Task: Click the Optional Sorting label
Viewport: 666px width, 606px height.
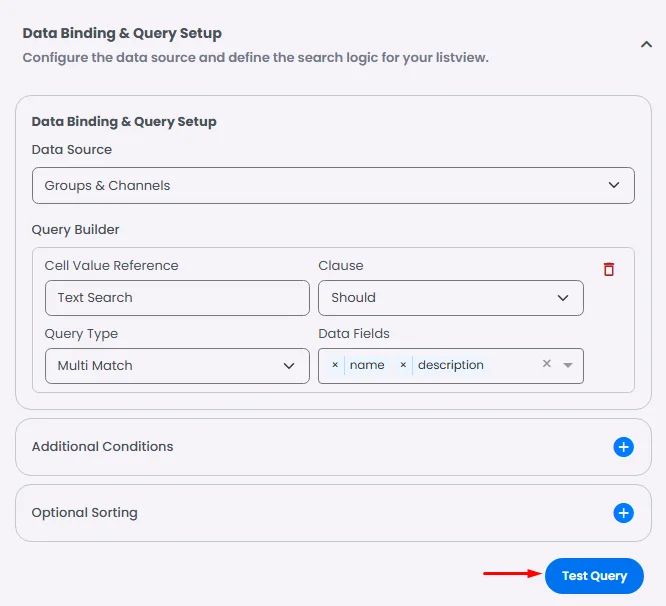Action: pyautogui.click(x=85, y=513)
